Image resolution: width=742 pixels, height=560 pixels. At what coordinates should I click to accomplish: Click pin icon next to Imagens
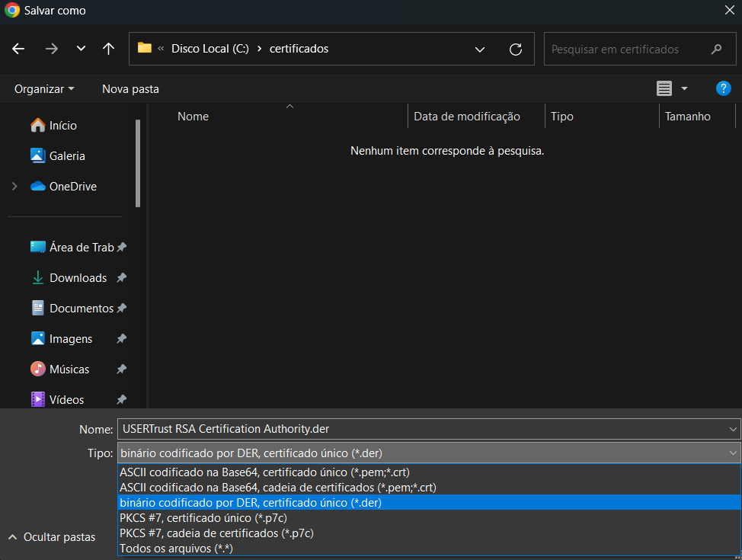(122, 338)
